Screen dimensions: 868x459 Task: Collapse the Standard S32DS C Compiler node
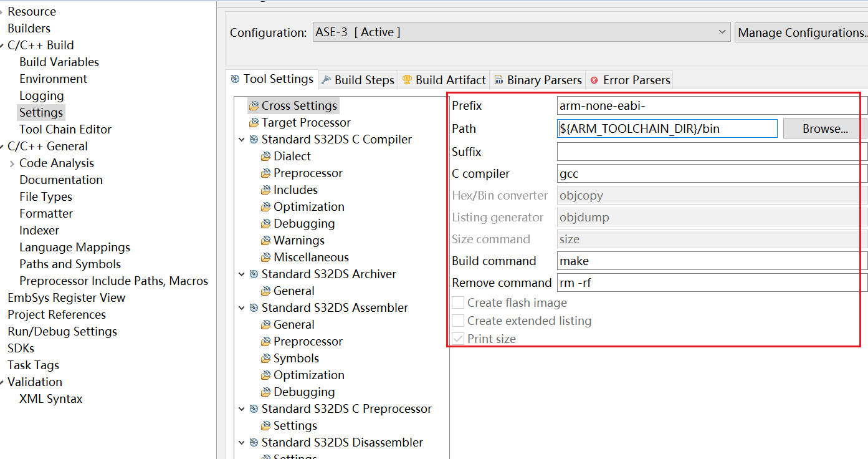tap(242, 140)
